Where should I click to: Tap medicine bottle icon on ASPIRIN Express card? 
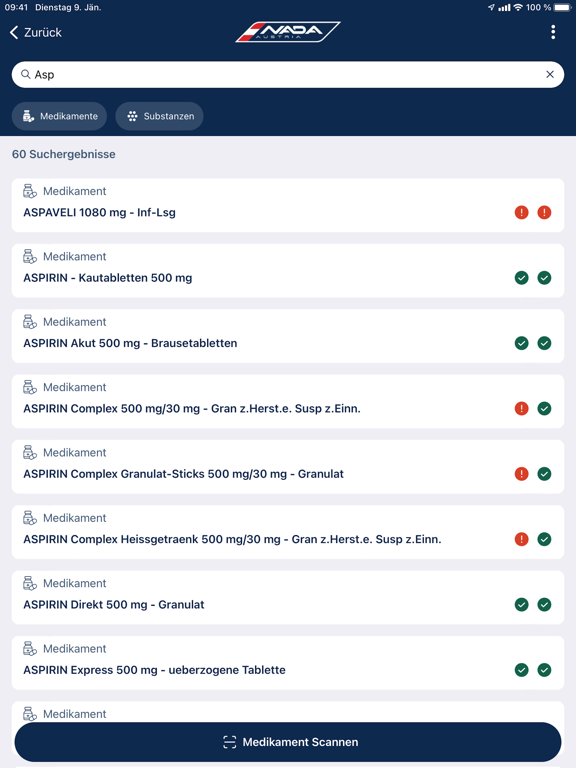point(30,648)
